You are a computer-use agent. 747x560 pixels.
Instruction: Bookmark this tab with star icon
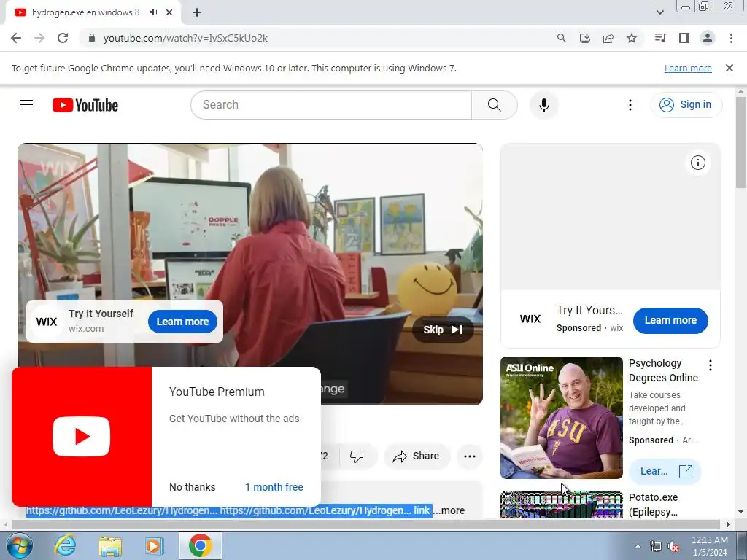[x=632, y=38]
